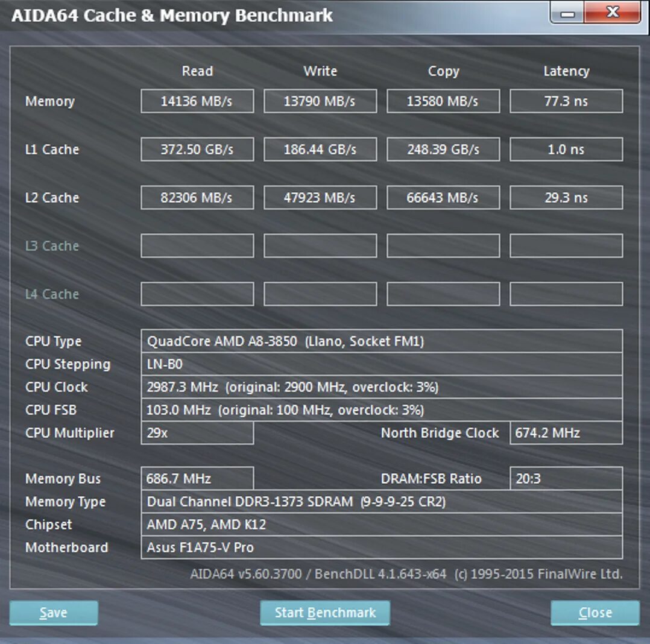Click the CPU Multiplier label

point(70,434)
